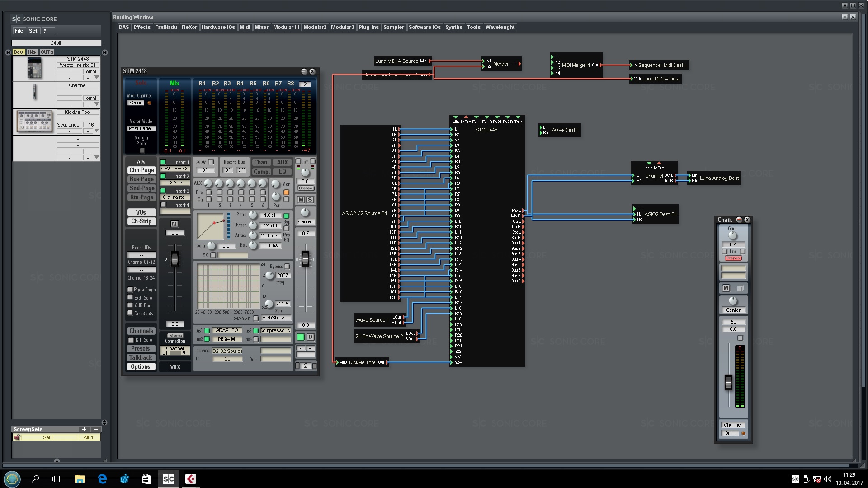Toggle compressor Byp. button
868x488 pixels.
coord(287,216)
